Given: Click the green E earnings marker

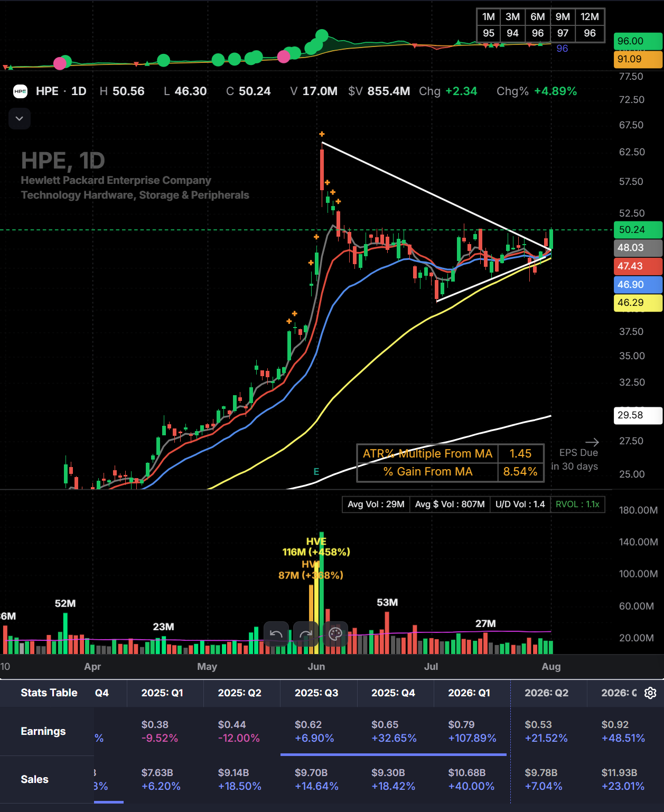Looking at the screenshot, I should click(x=316, y=472).
